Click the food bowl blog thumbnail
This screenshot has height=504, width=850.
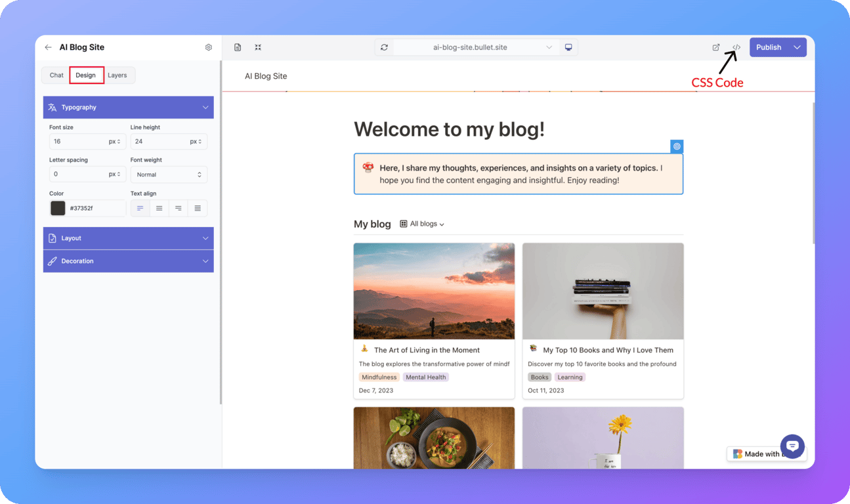click(x=434, y=438)
